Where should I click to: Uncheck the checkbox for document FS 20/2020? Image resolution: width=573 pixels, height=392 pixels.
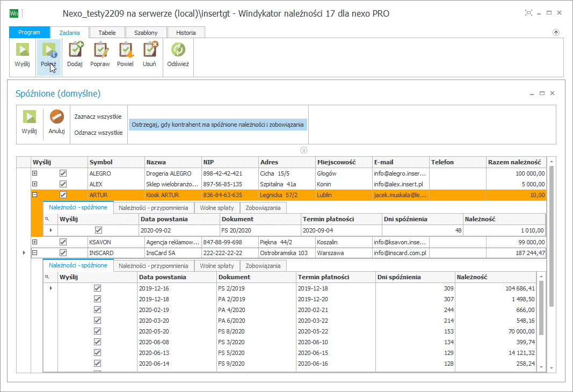pos(98,230)
